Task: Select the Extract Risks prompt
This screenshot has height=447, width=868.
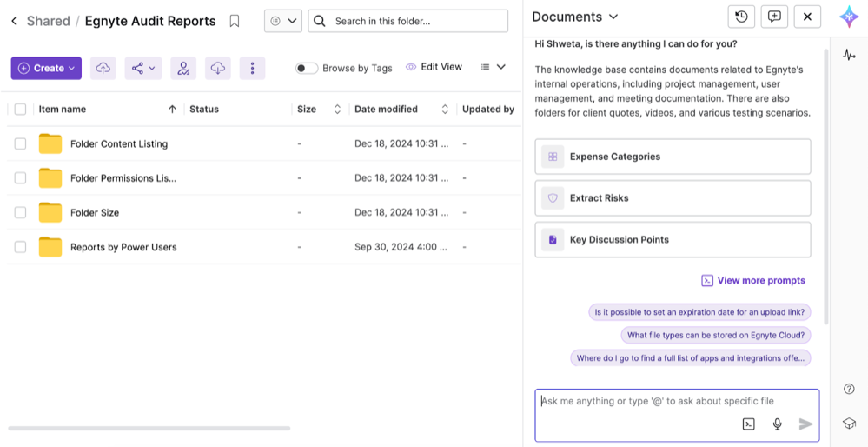Action: tap(673, 198)
